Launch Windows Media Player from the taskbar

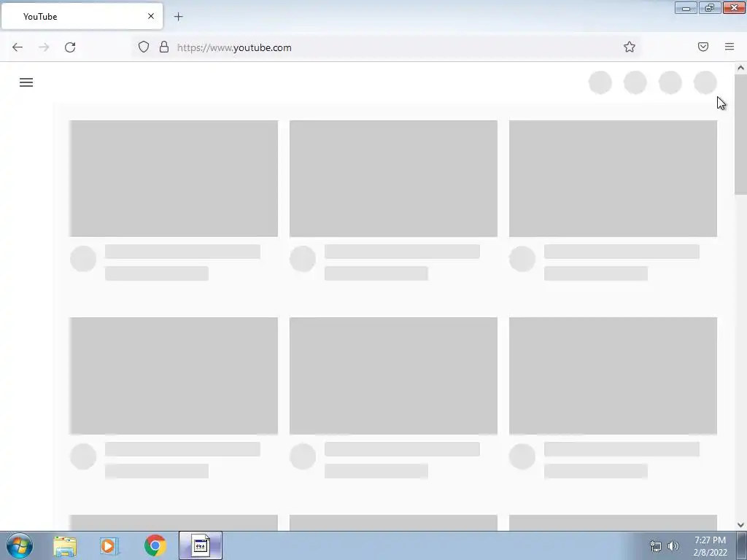point(109,545)
